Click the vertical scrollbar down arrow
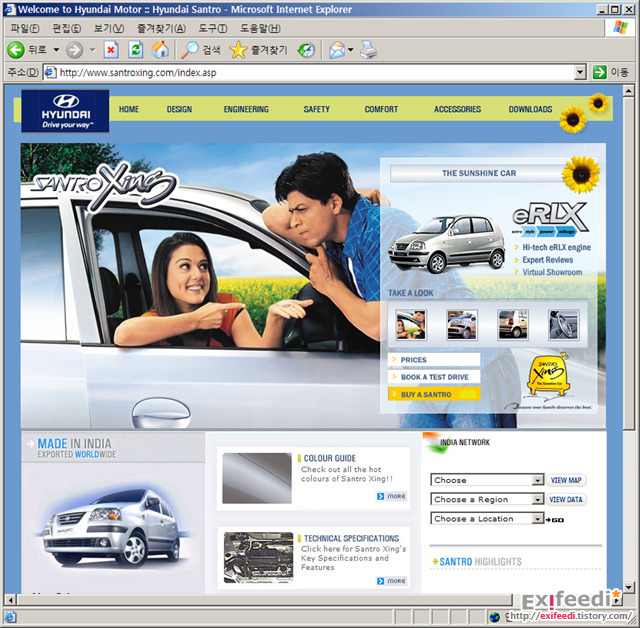The width and height of the screenshot is (640, 628). (629, 587)
